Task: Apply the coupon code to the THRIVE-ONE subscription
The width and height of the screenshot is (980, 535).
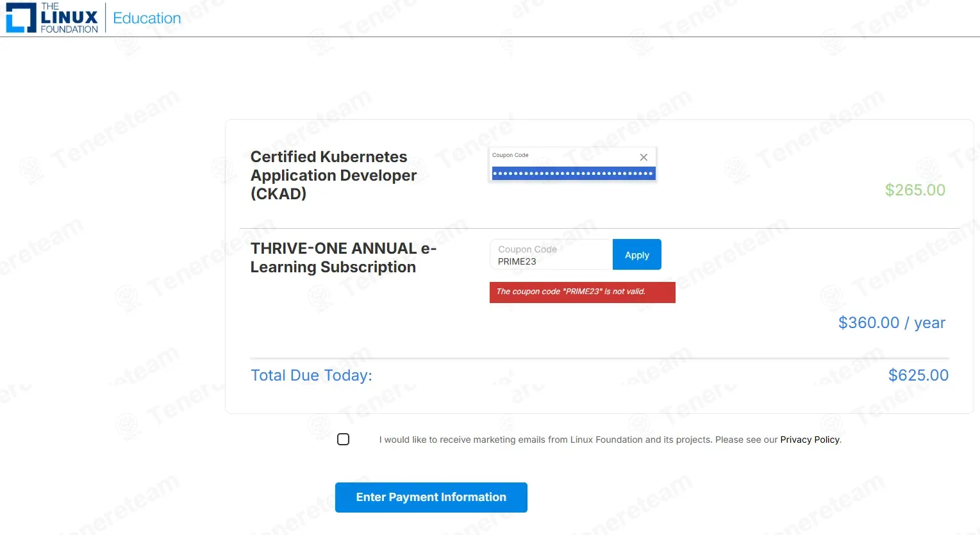Action: 637,254
